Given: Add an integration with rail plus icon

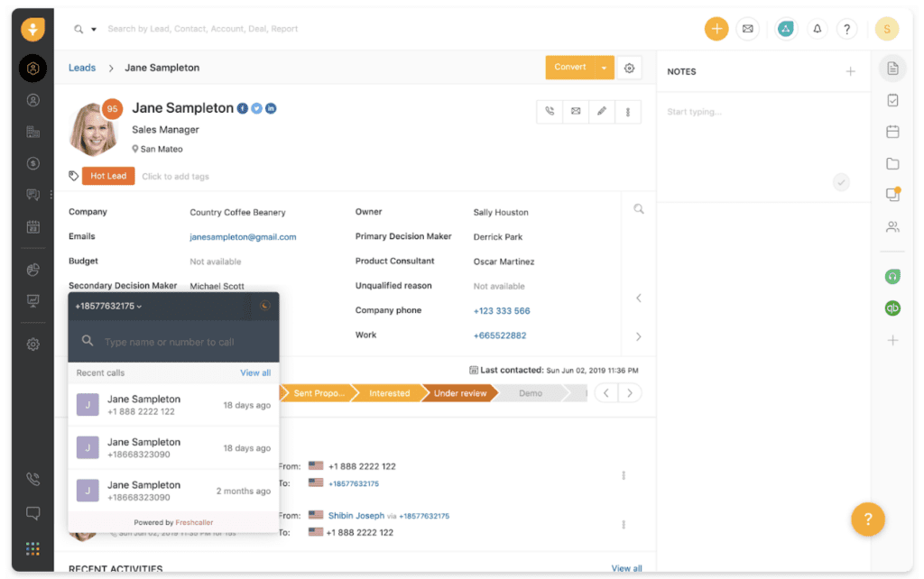Looking at the screenshot, I should (x=892, y=340).
